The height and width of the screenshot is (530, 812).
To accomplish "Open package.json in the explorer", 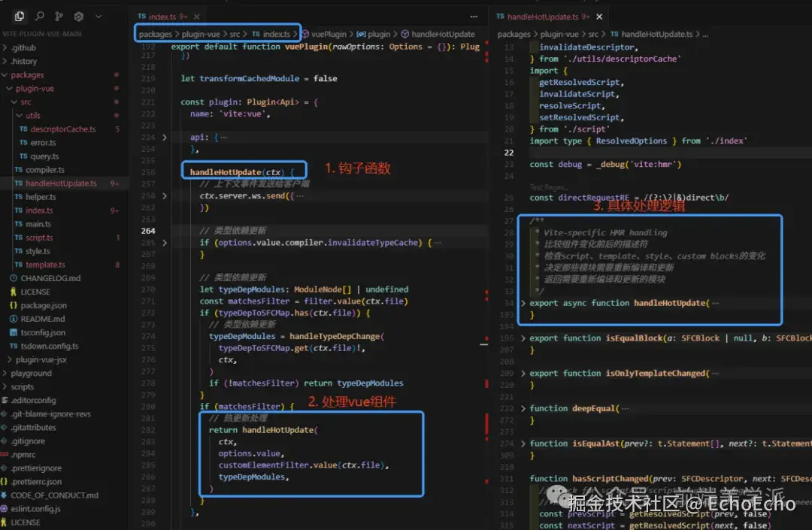I will pyautogui.click(x=44, y=305).
